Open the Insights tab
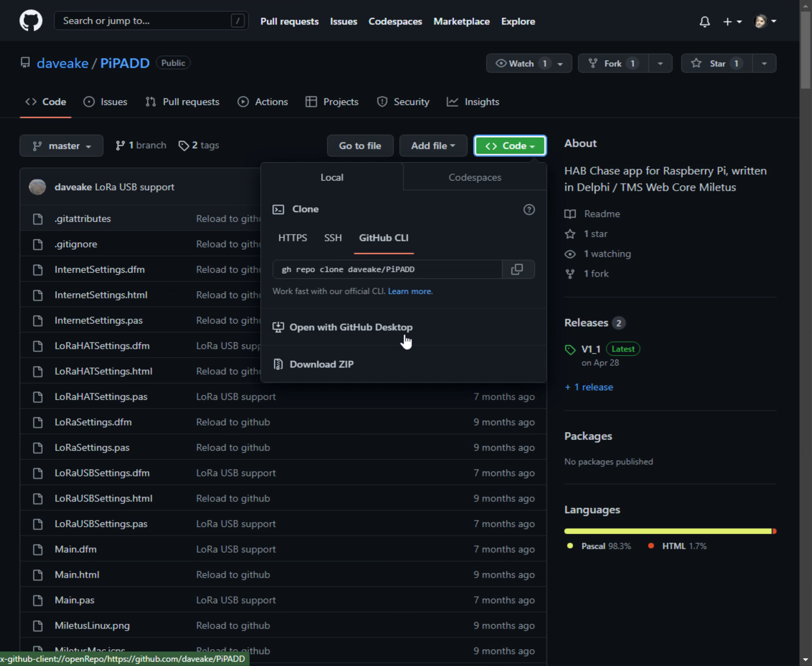 click(473, 102)
